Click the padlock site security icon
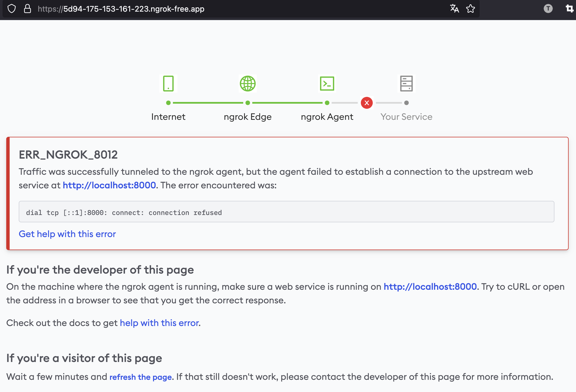 [x=27, y=9]
